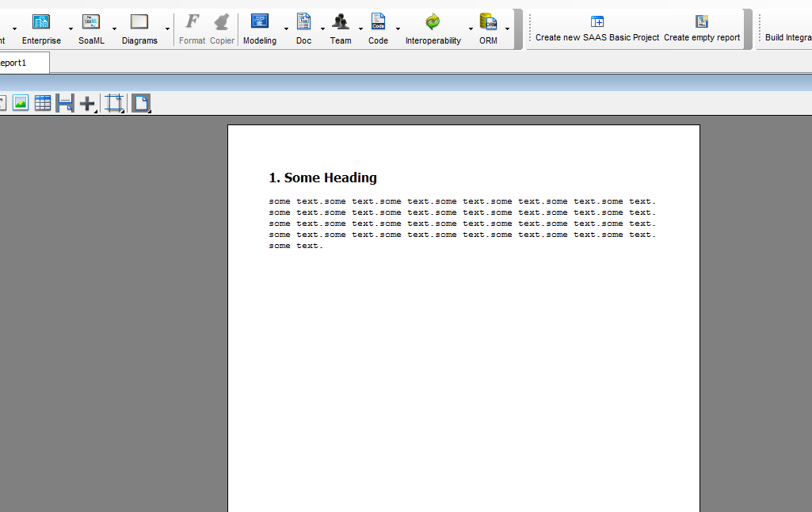Expand the Diagrams dropdown arrow

[167, 29]
